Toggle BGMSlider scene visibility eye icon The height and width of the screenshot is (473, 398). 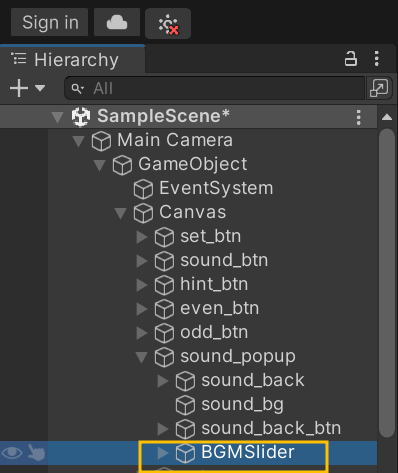[x=12, y=453]
